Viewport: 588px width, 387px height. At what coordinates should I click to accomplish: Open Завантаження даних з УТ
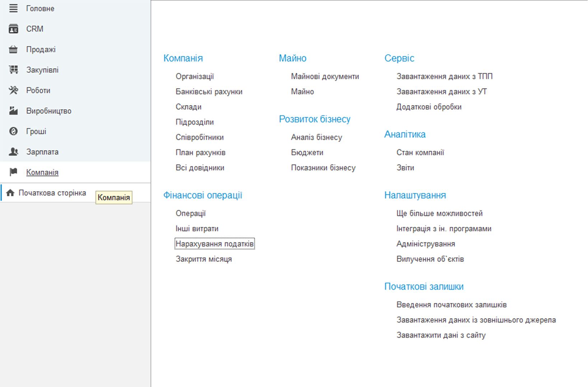pyautogui.click(x=442, y=91)
